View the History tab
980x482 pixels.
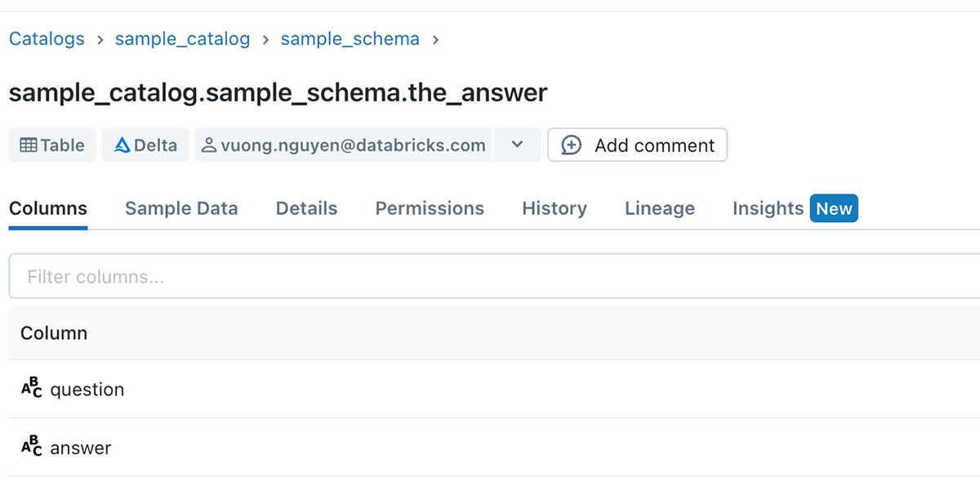pyautogui.click(x=555, y=208)
